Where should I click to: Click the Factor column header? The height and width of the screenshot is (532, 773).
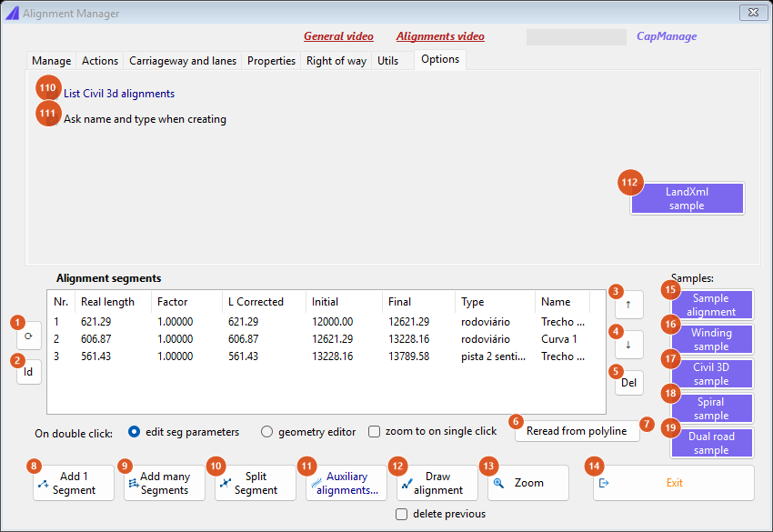point(186,302)
